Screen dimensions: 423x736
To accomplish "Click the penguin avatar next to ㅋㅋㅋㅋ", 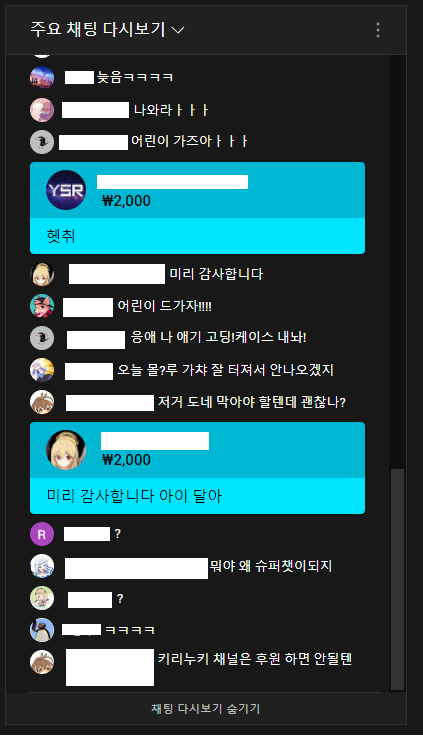I will 42,630.
